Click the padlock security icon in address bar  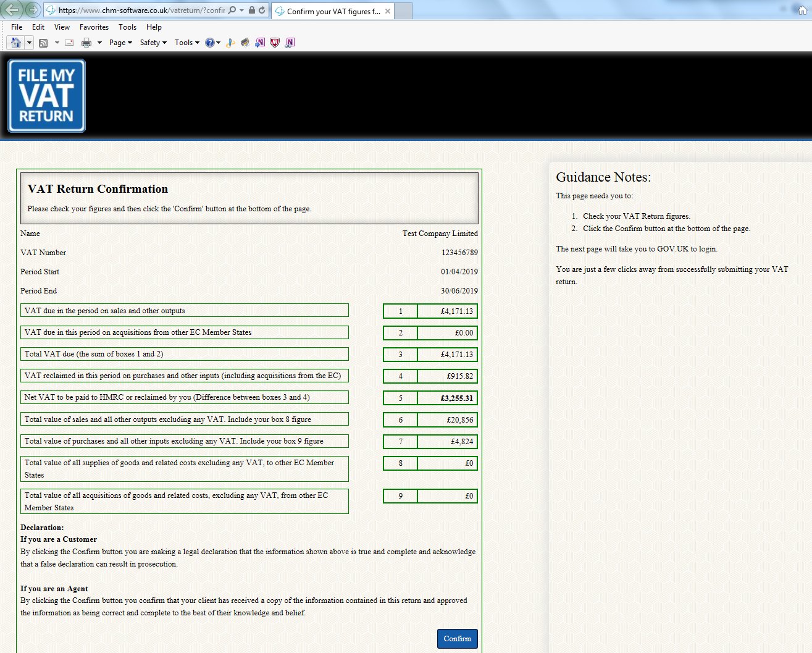pyautogui.click(x=252, y=11)
